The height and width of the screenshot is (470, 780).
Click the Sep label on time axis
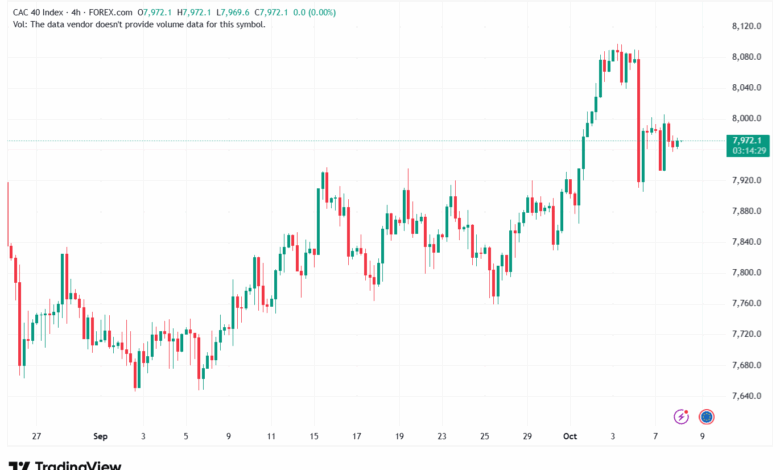click(x=100, y=437)
